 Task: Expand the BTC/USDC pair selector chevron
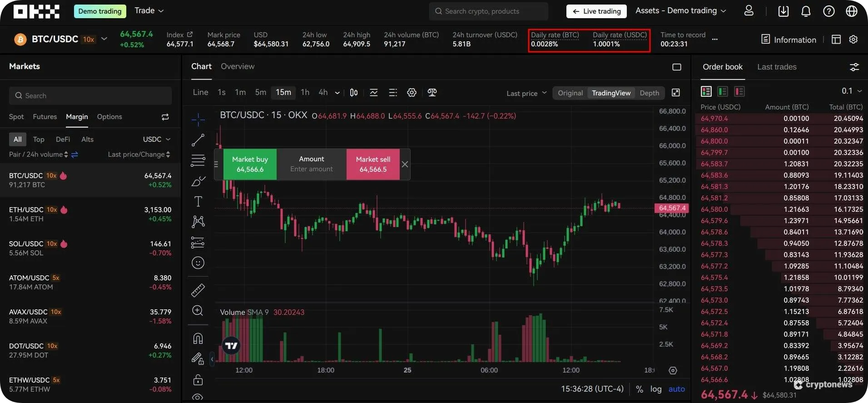coord(104,39)
